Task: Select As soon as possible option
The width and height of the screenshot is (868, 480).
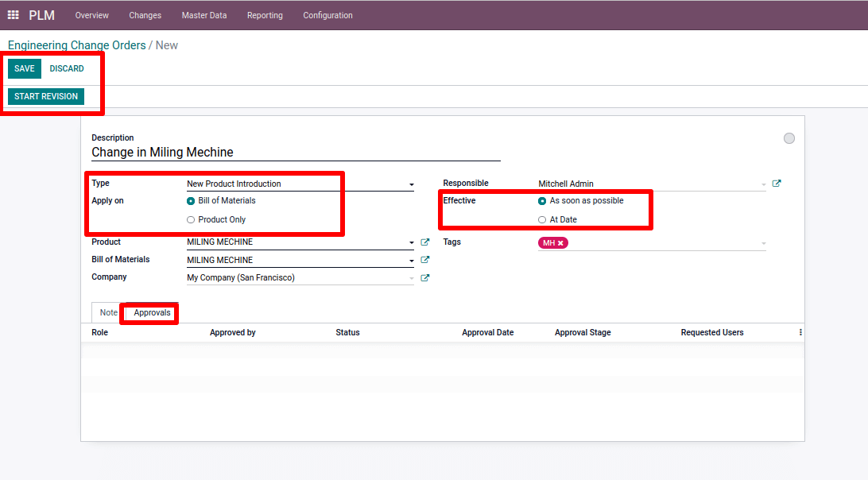Action: pyautogui.click(x=542, y=201)
